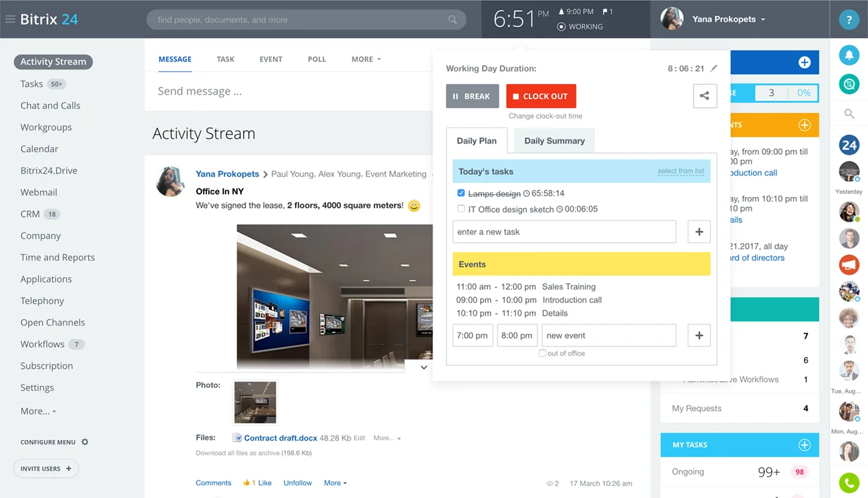The width and height of the screenshot is (868, 498).
Task: Enable the out of office checkbox
Action: click(542, 353)
